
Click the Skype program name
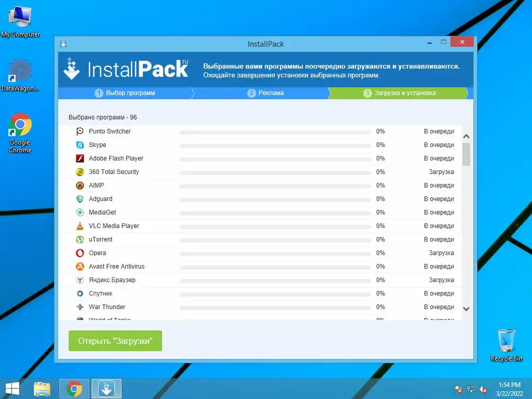coord(97,145)
